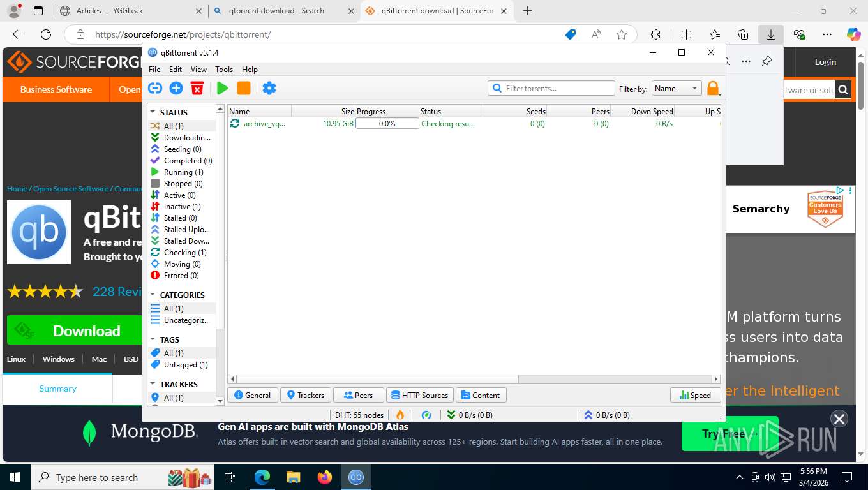Screen dimensions: 868x490
Task: Collapse the CATEGORIES section
Action: tap(153, 295)
